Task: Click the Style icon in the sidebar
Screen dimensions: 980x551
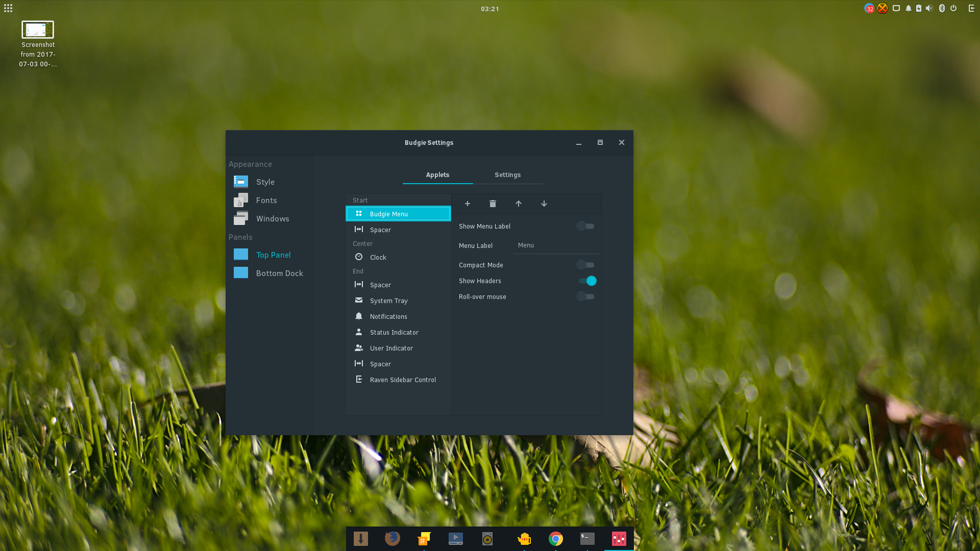Action: (x=241, y=182)
